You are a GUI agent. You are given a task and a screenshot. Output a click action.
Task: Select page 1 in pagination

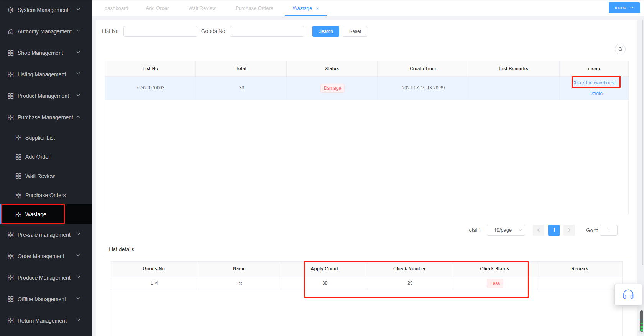point(554,230)
